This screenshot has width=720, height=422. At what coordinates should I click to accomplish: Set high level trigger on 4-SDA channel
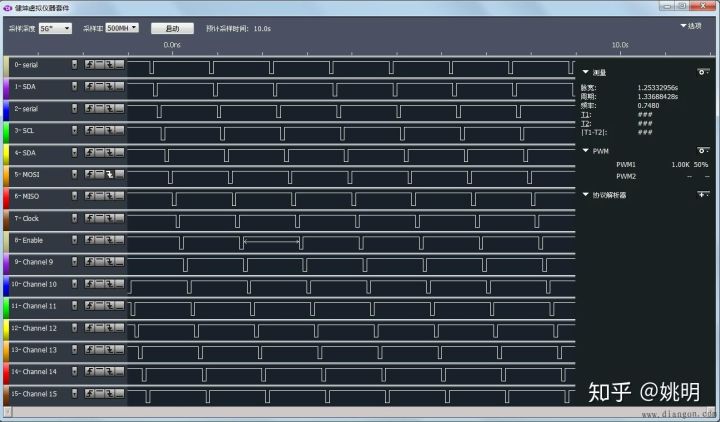pyautogui.click(x=100, y=152)
